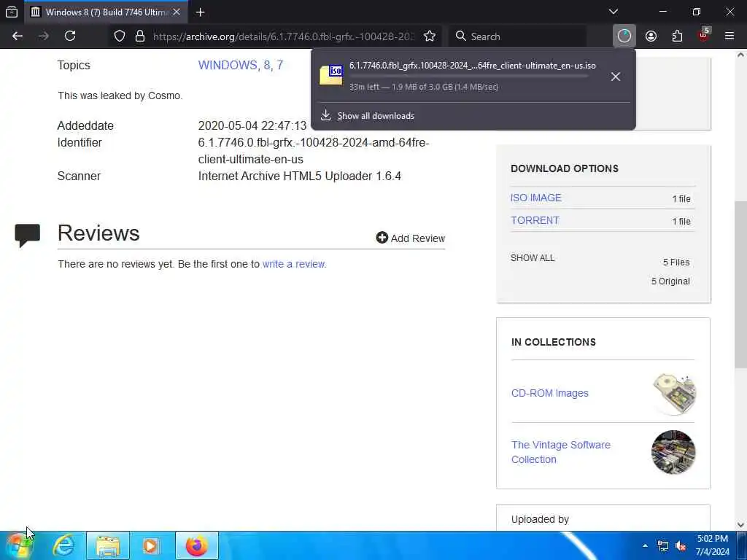Click the muted volume tray icon
Image resolution: width=747 pixels, height=560 pixels.
tap(681, 545)
